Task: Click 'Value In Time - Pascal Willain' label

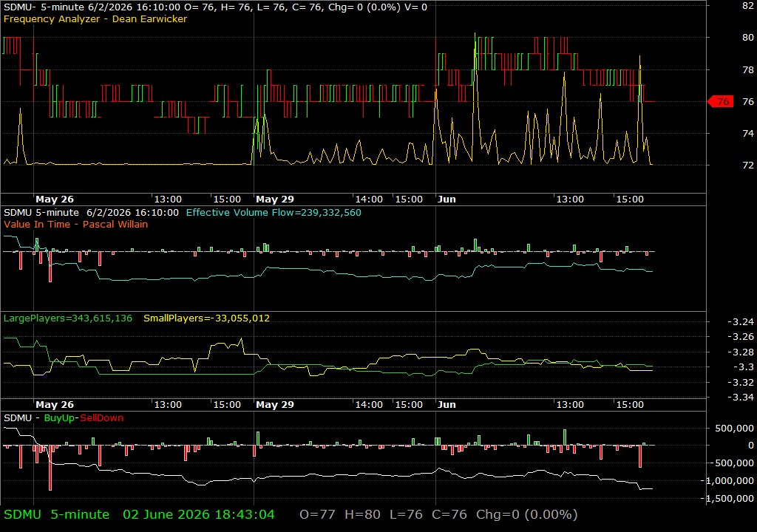Action: 76,224
